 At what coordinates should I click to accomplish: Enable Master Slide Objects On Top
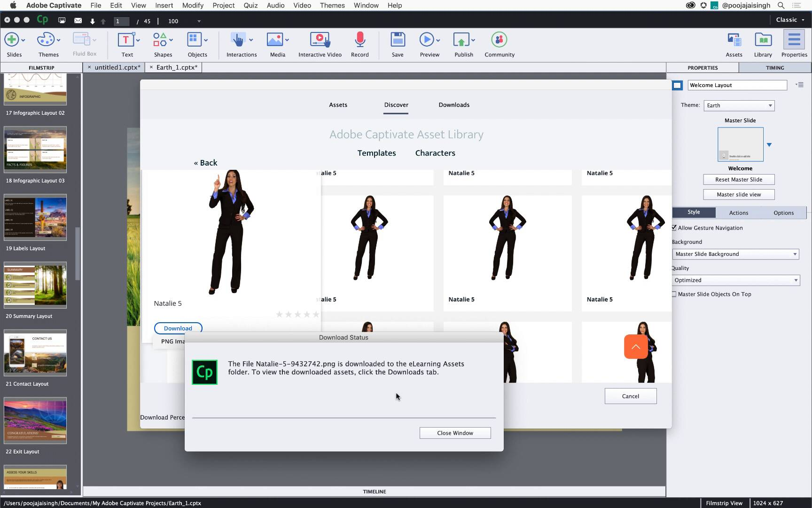click(x=674, y=294)
